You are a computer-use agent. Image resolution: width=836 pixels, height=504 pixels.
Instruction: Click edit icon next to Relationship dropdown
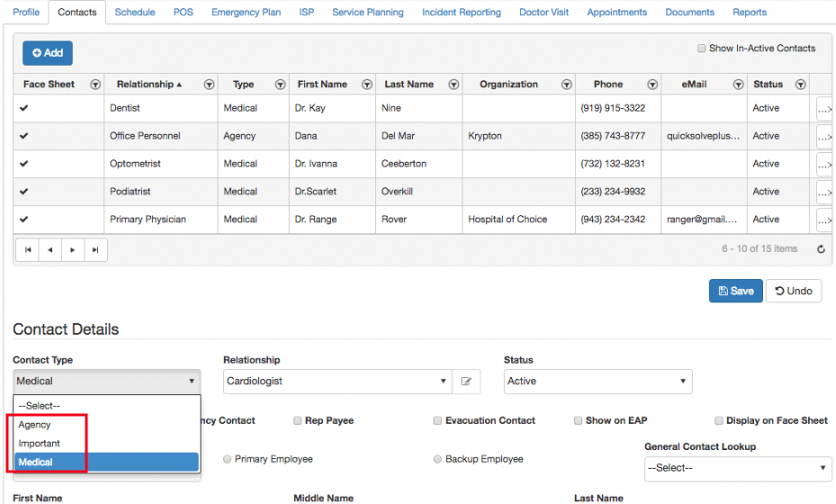pos(466,382)
